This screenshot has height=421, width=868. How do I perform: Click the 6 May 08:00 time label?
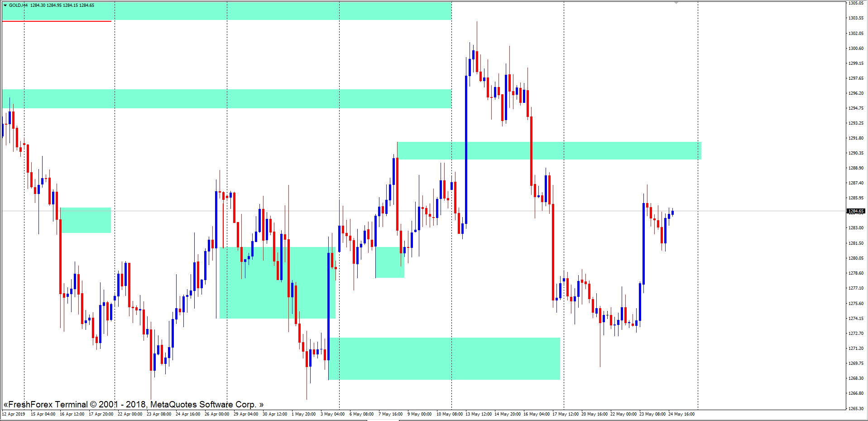pyautogui.click(x=361, y=414)
